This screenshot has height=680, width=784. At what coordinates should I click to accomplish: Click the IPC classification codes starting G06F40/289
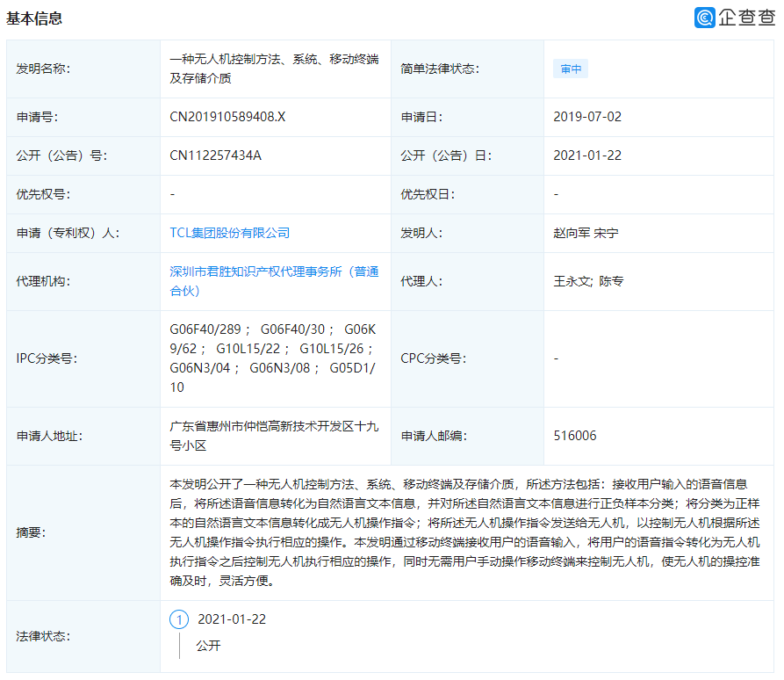273,358
